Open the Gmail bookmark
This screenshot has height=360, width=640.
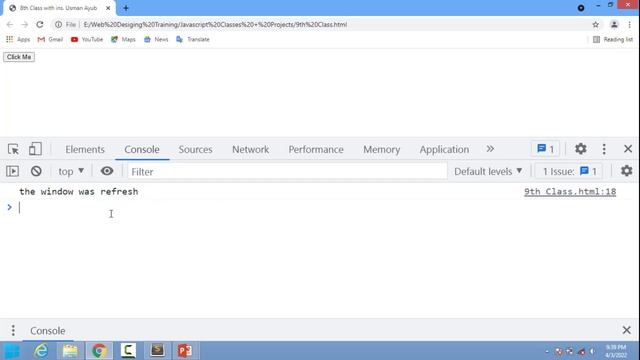50,39
